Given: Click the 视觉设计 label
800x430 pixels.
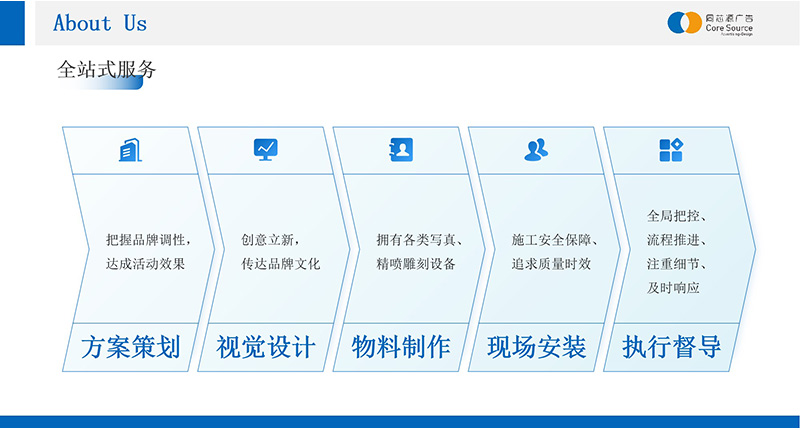Looking at the screenshot, I should 266,347.
